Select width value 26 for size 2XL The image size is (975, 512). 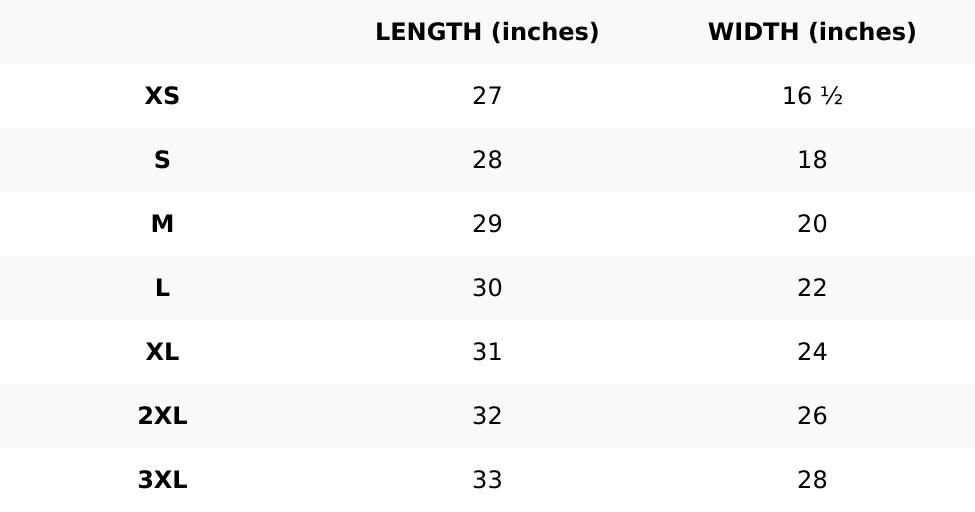(x=812, y=416)
